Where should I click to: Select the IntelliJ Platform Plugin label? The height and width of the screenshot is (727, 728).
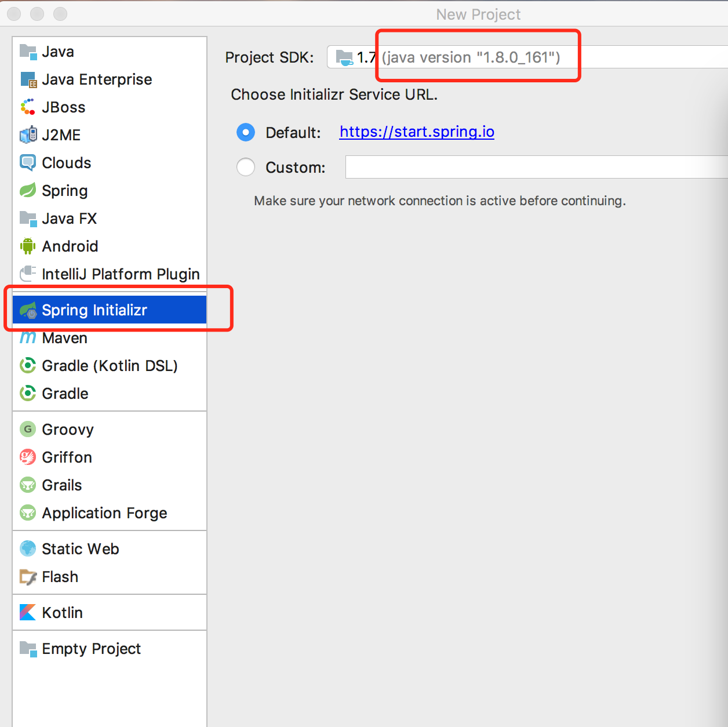tap(121, 274)
